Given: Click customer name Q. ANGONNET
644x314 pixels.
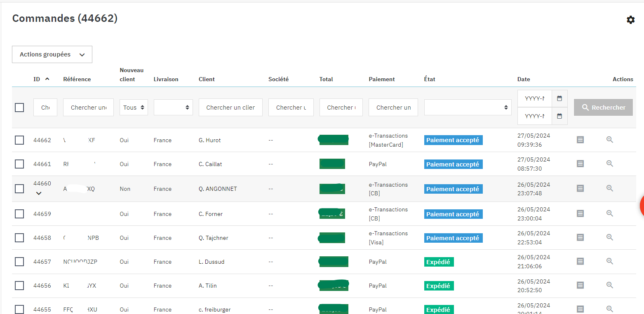Looking at the screenshot, I should (218, 189).
